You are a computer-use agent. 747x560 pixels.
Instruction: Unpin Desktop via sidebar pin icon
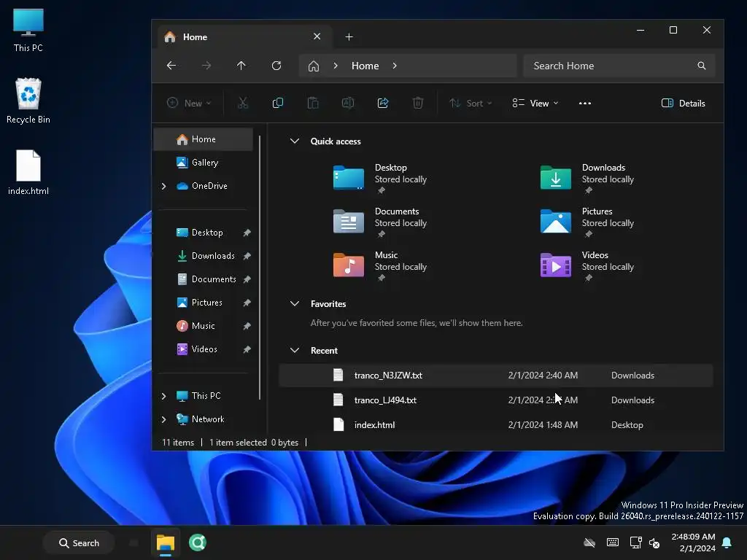[247, 233]
